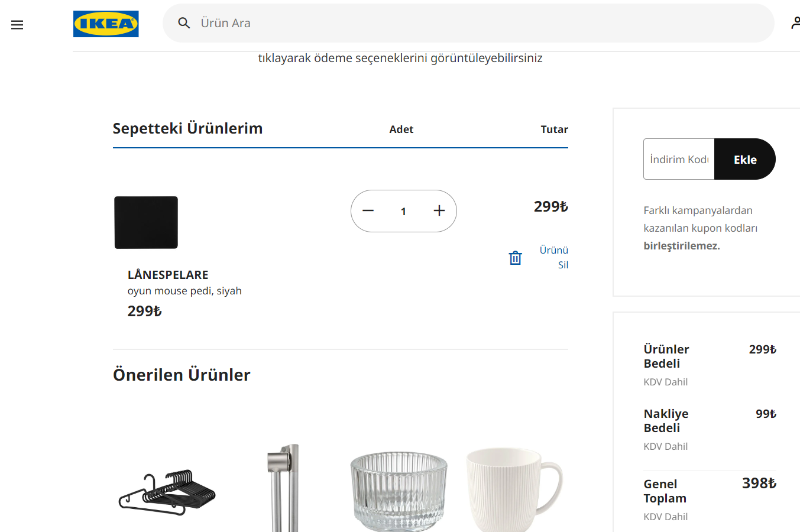Open the user account icon
The height and width of the screenshot is (532, 800).
[795, 23]
